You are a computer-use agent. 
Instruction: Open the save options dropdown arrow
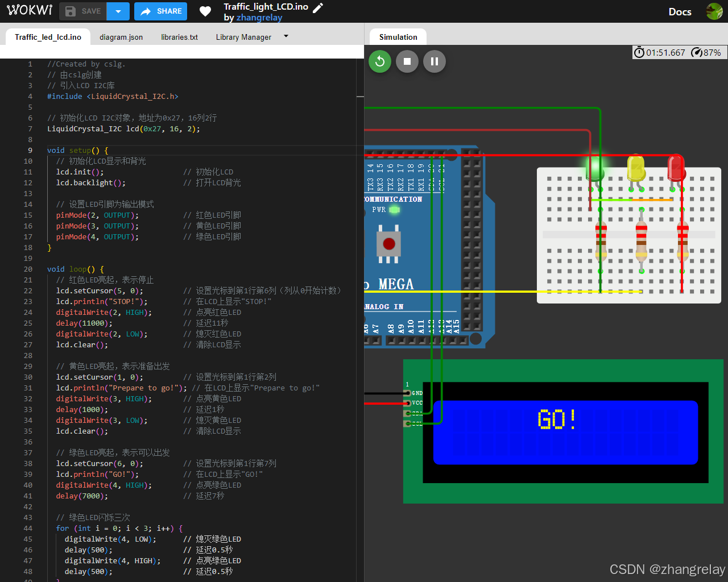pos(118,11)
